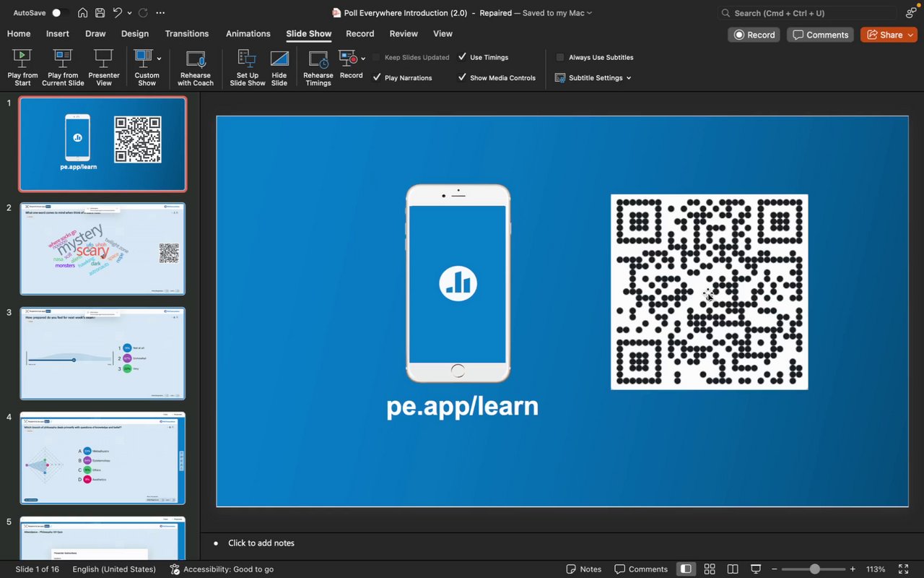
Task: Expand the Record dropdown arrow in ribbon
Action: (363, 59)
